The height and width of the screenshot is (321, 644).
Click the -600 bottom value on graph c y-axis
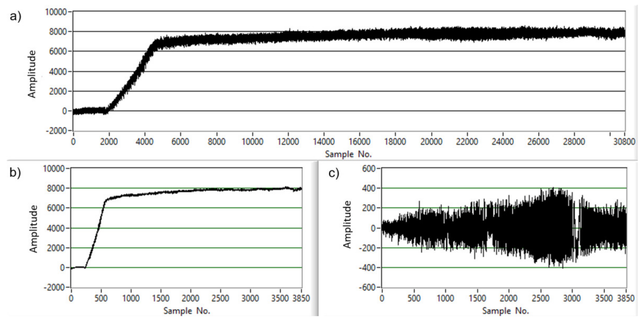(367, 287)
